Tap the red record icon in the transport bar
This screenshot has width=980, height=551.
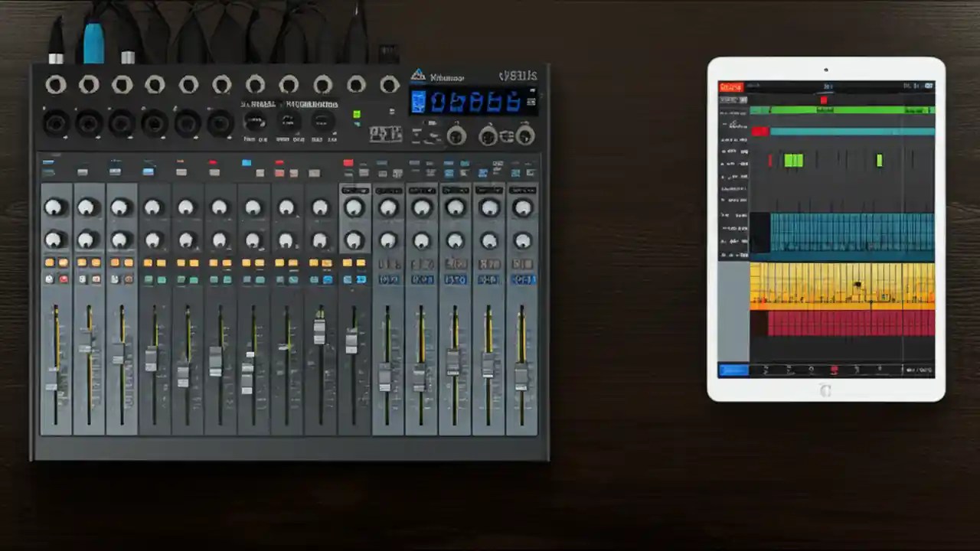835,370
